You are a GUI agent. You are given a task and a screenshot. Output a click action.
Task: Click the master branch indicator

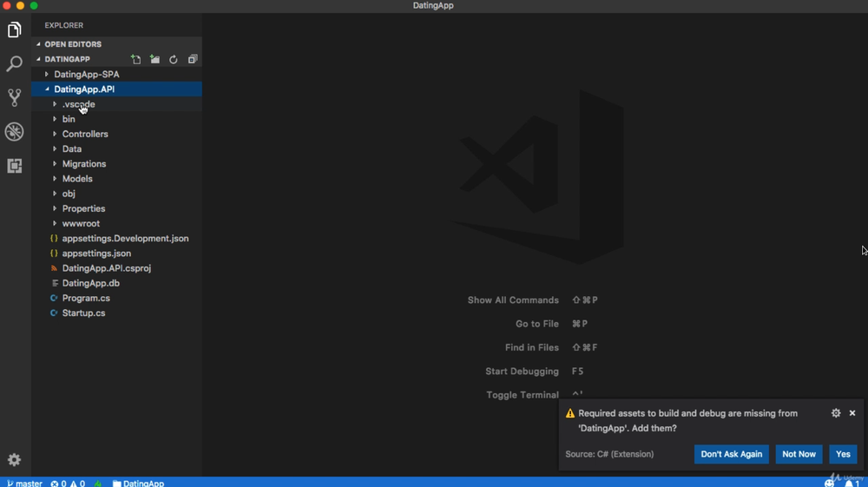25,484
